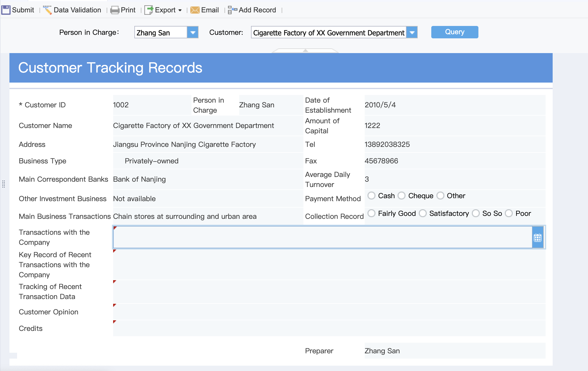Click the drag handle on the left edge
This screenshot has width=588, height=371.
point(4,184)
